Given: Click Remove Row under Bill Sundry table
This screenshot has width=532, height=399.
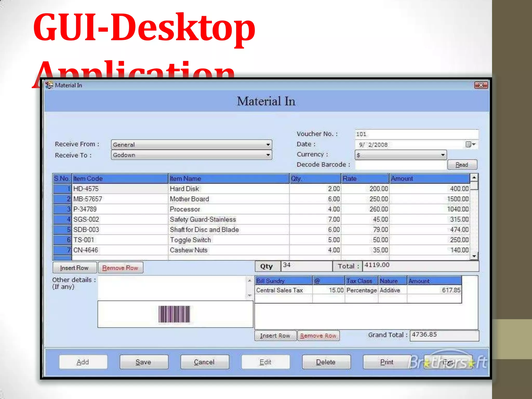Looking at the screenshot, I should pos(318,335).
